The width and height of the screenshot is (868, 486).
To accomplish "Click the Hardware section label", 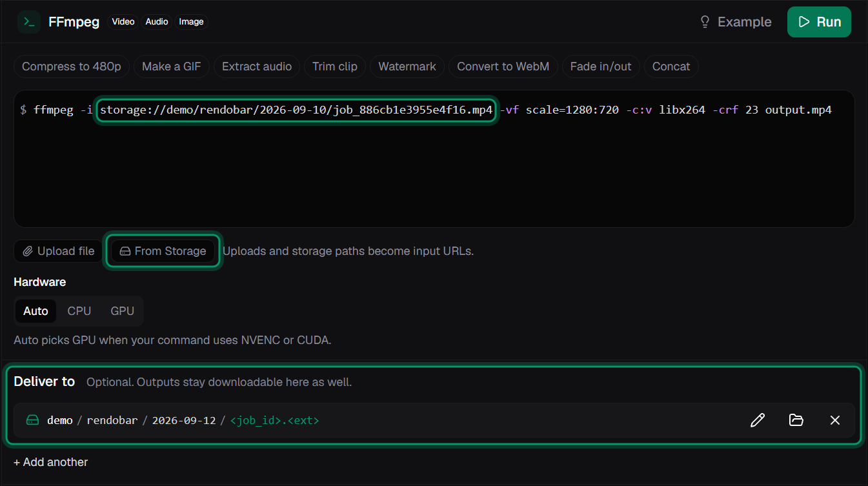I will pos(40,282).
